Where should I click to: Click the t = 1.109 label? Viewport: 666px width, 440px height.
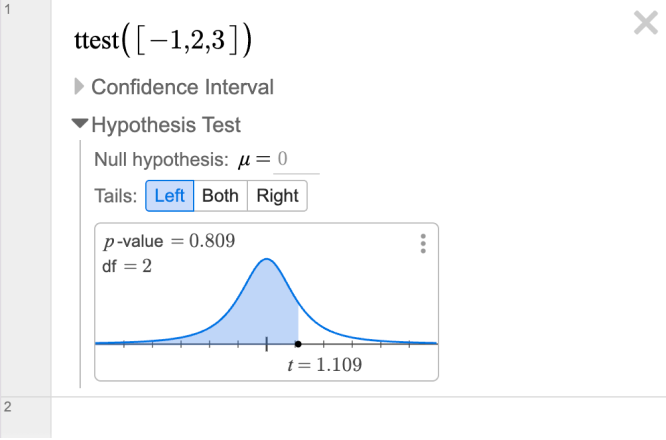pyautogui.click(x=325, y=365)
